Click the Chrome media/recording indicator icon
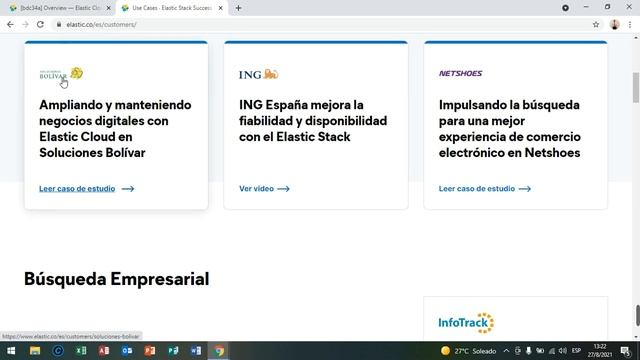This screenshot has height=360, width=640. pyautogui.click(x=565, y=8)
